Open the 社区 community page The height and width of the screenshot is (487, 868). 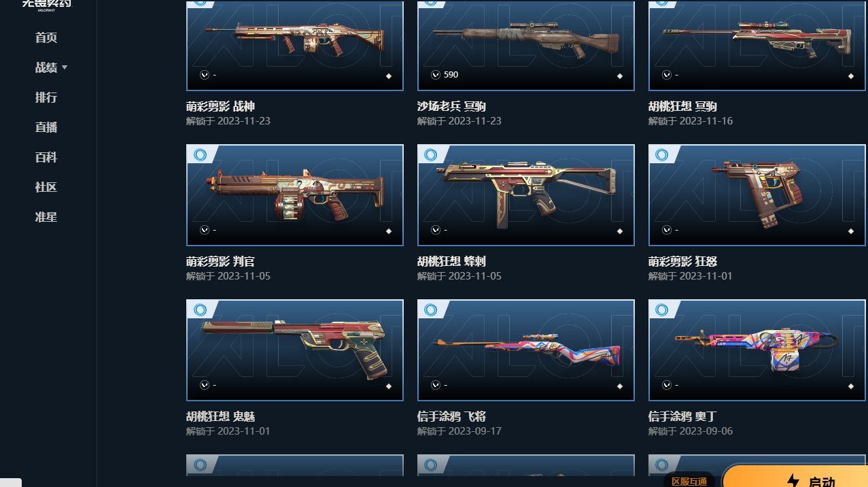(46, 187)
